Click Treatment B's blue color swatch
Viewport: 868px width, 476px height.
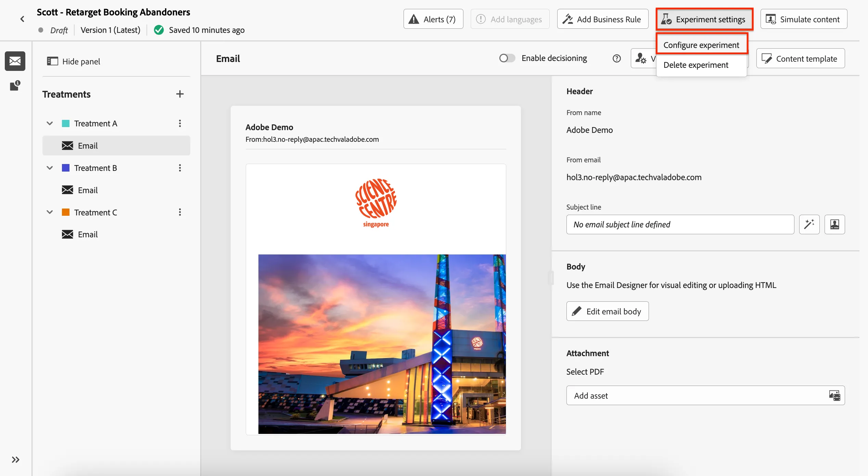pyautogui.click(x=65, y=168)
